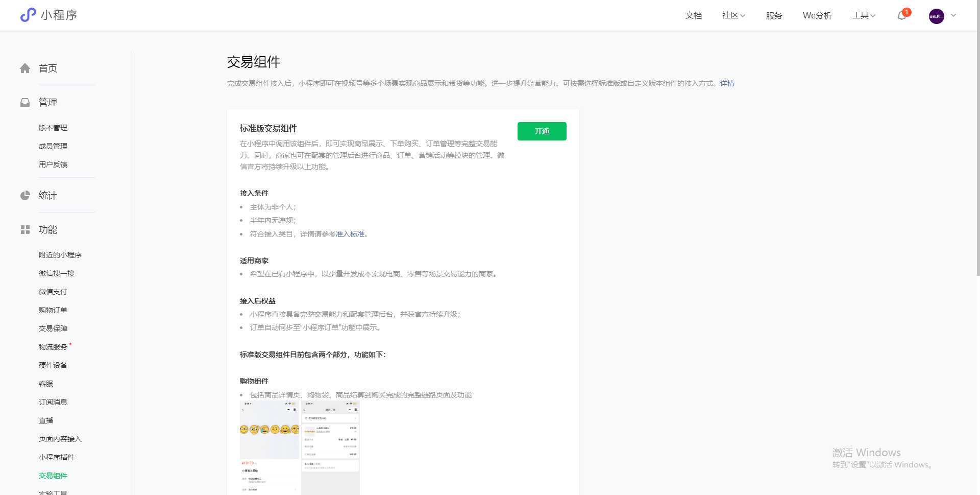
Task: Open 硬件设备 page
Action: 53,365
